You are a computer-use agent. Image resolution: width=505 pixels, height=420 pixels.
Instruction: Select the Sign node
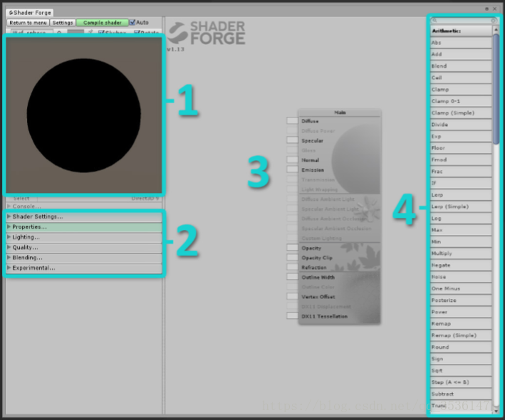462,359
